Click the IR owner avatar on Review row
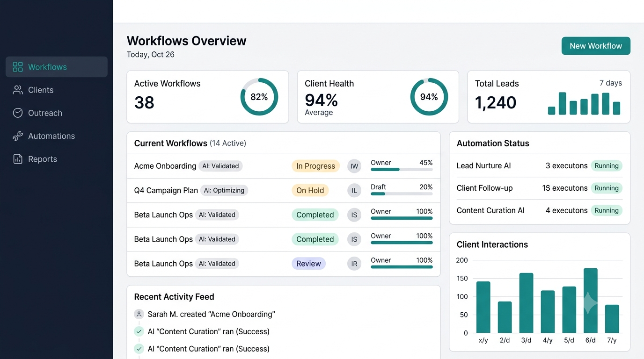The height and width of the screenshot is (359, 644). [354, 264]
